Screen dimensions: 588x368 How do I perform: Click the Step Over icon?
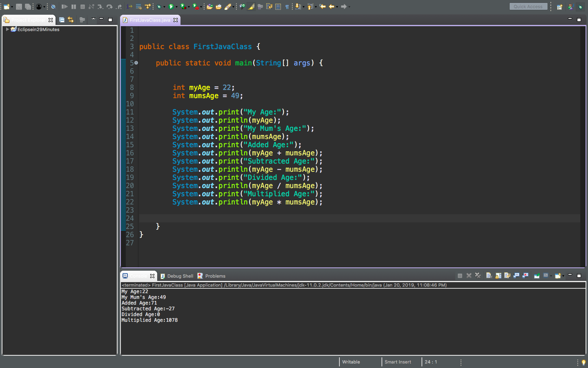pyautogui.click(x=109, y=7)
